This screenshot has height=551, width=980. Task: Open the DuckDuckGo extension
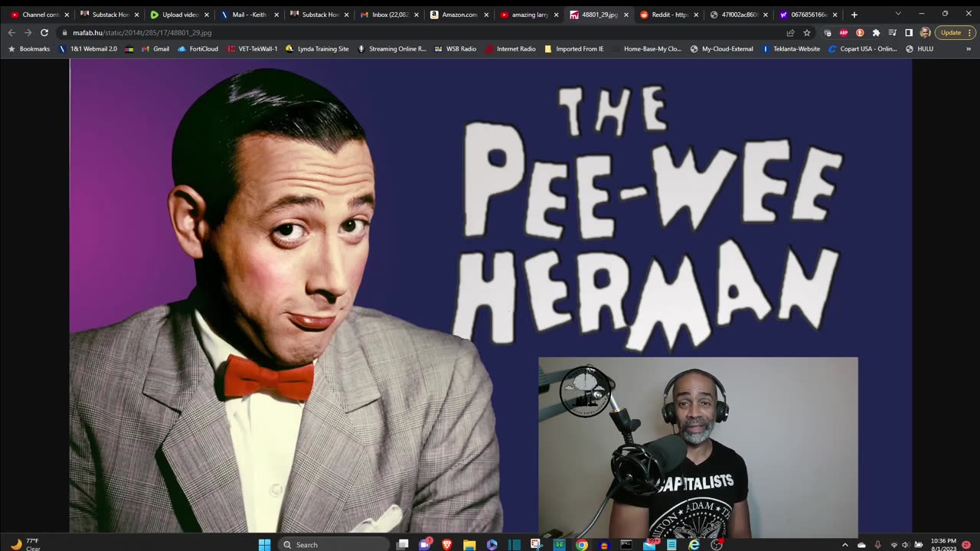click(860, 33)
